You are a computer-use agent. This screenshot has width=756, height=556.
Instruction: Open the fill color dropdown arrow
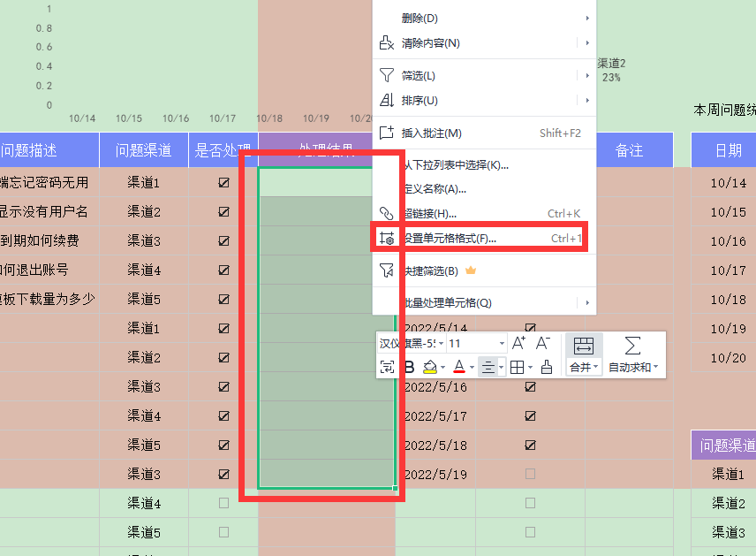coord(442,368)
